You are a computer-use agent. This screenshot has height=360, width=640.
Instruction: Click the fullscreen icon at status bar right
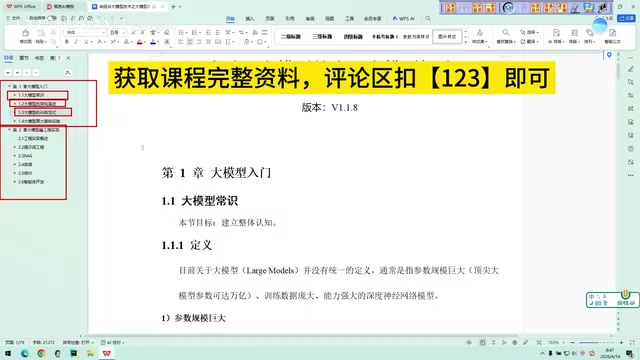click(632, 342)
